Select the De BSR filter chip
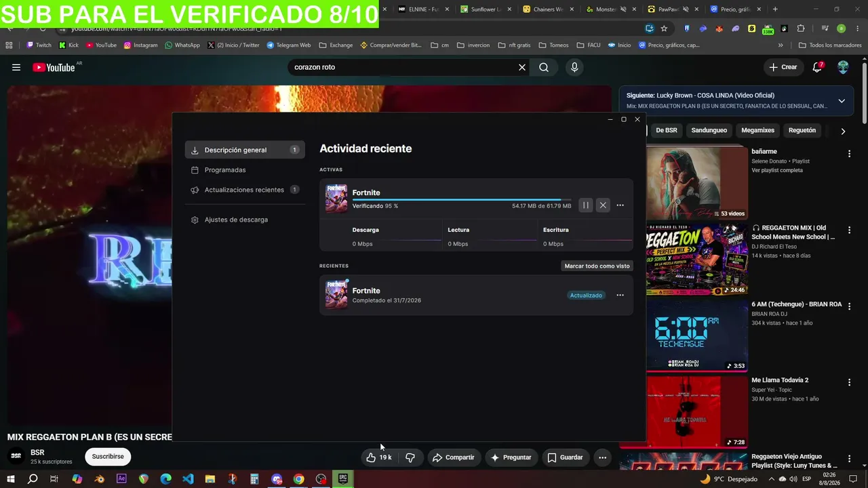Image resolution: width=868 pixels, height=488 pixels. 667,130
